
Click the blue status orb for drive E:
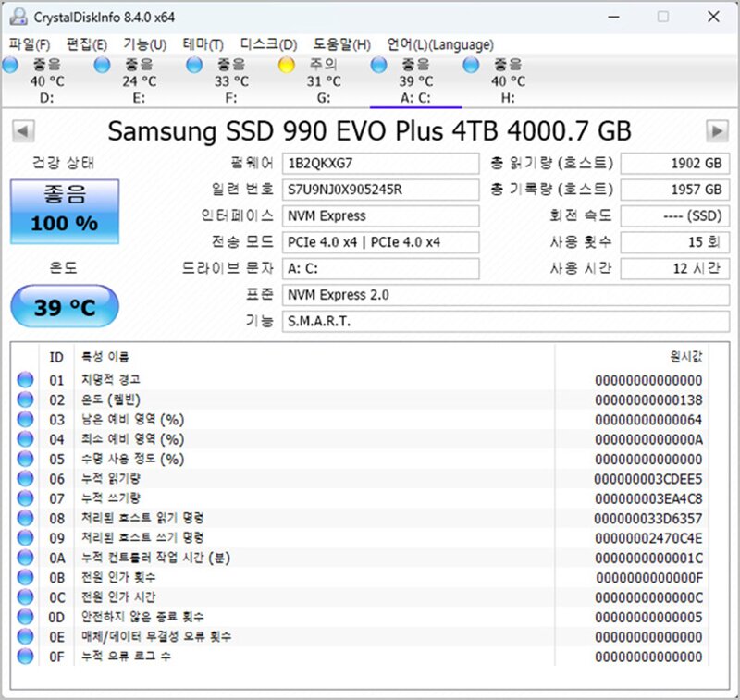click(102, 65)
